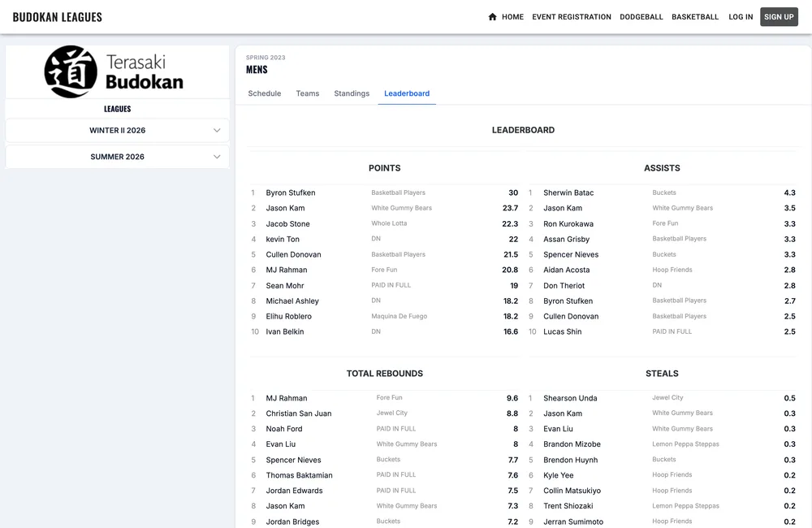Click Cullen Donovan in Points list
The width and height of the screenshot is (812, 528).
tap(294, 254)
